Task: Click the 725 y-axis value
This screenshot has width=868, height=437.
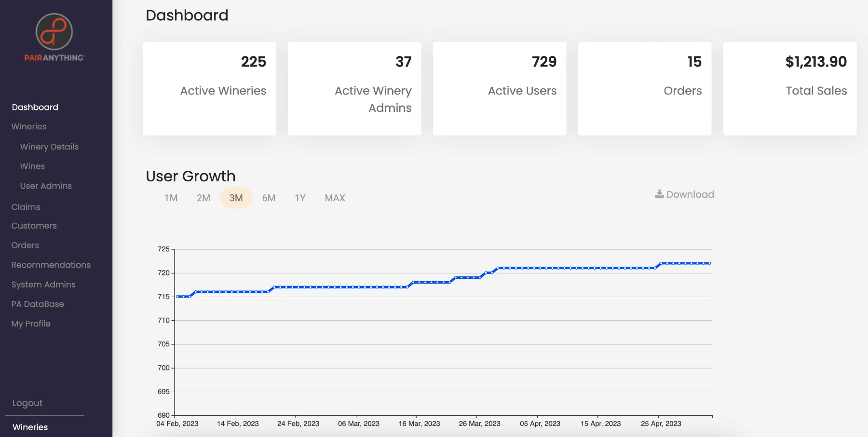Action: (164, 249)
